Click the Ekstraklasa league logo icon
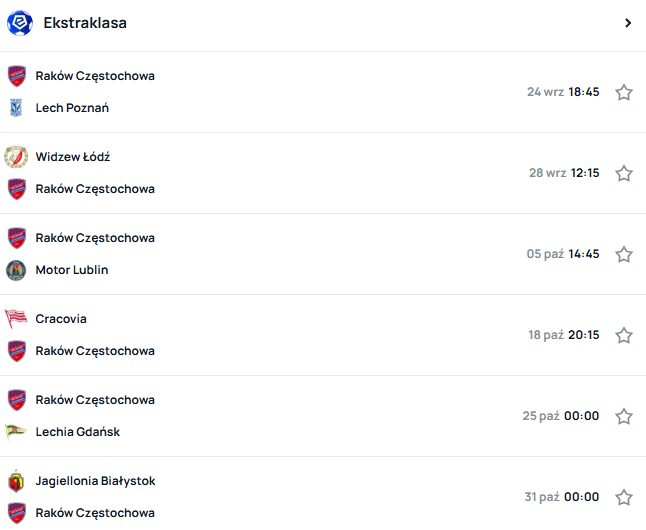This screenshot has width=646, height=530. coord(19,23)
